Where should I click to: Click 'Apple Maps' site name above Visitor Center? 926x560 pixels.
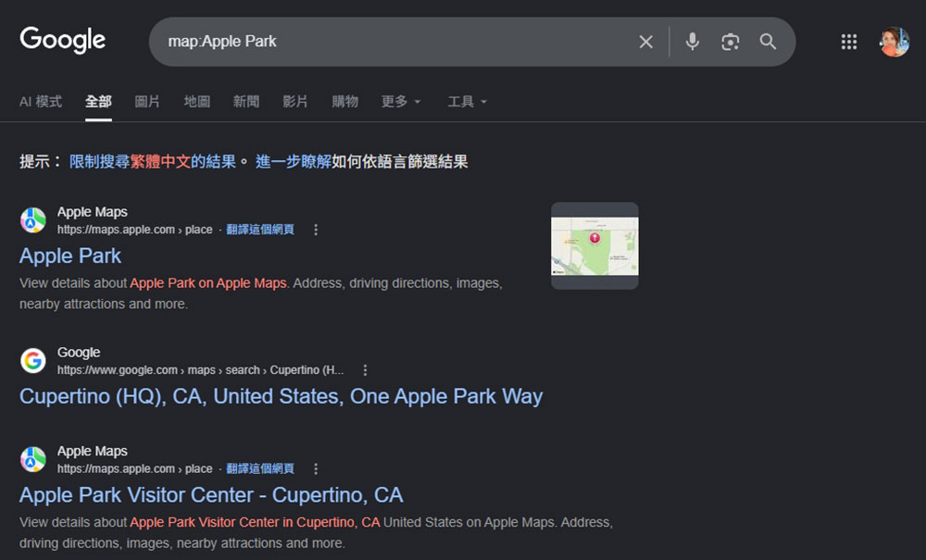coord(92,451)
